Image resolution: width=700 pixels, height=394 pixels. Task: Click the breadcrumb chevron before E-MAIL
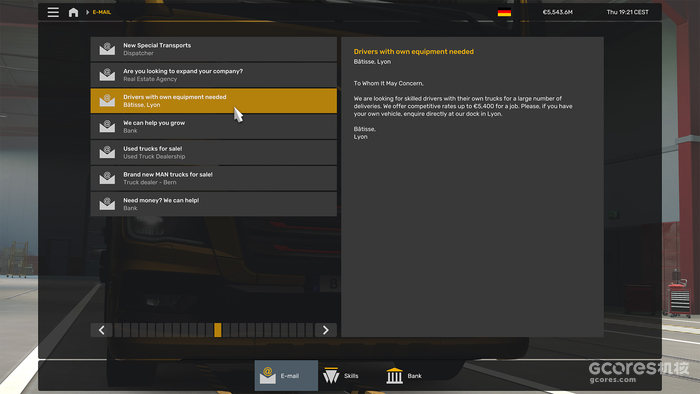(x=87, y=12)
